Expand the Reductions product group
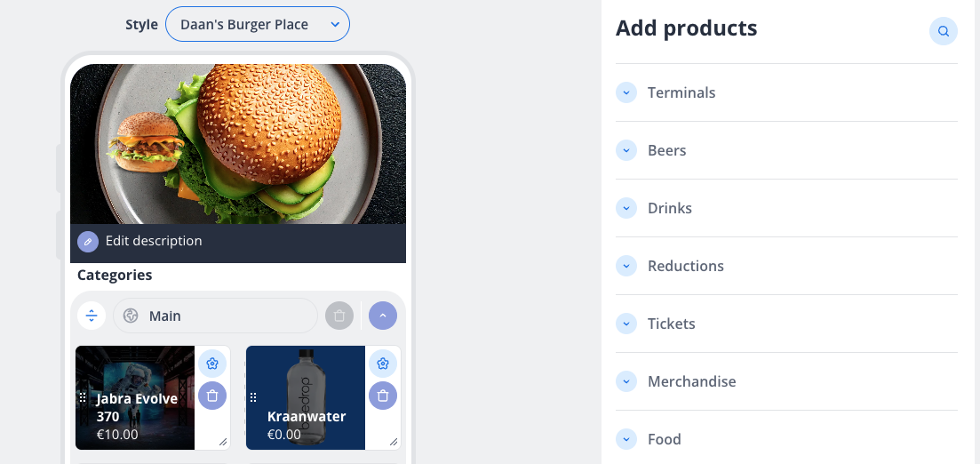 pos(626,266)
